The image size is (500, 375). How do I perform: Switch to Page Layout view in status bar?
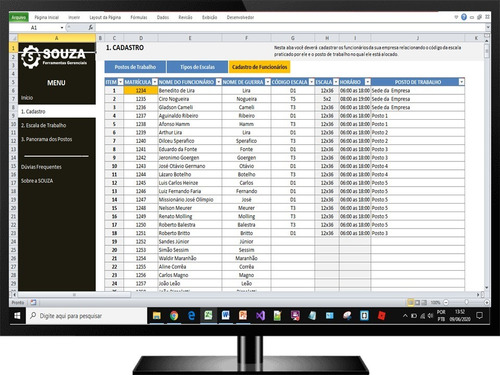[417, 302]
